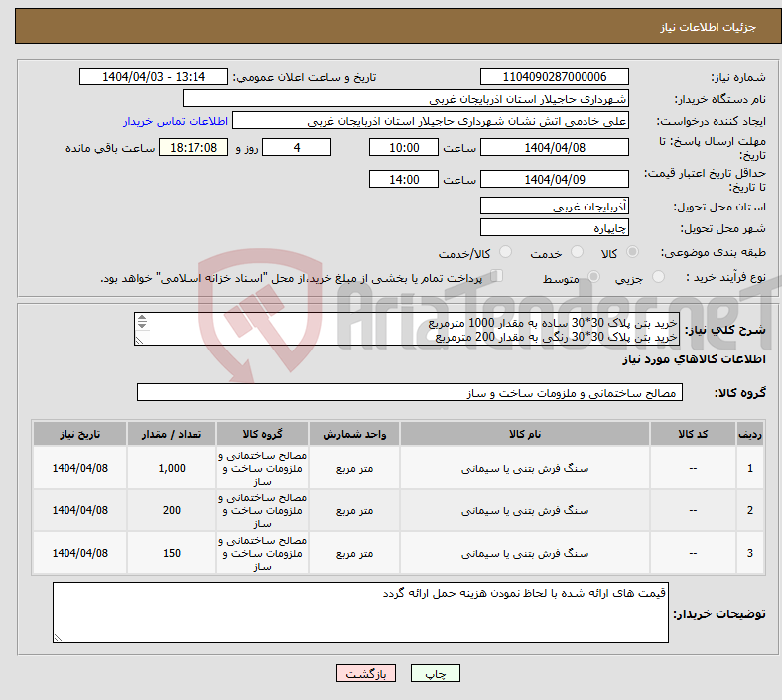Click the response deadline date 1404/04/08 field
This screenshot has height=700, width=782.
554,148
